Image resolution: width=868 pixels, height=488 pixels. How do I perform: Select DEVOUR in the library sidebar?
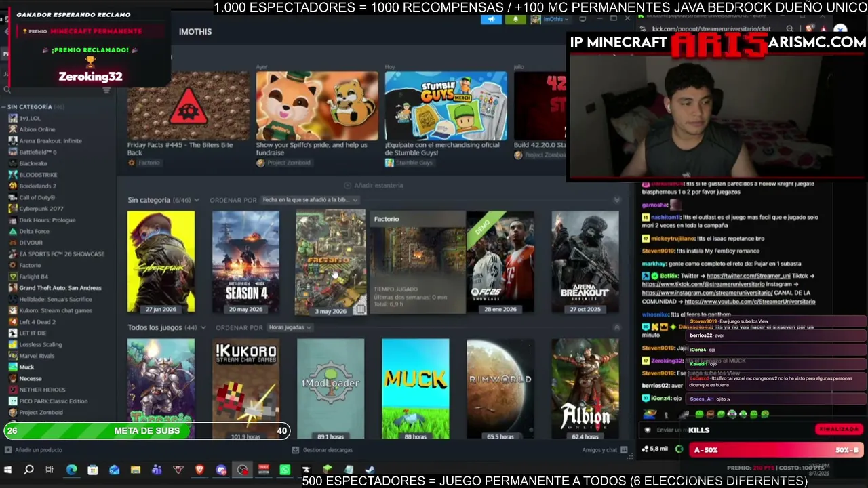(x=31, y=243)
